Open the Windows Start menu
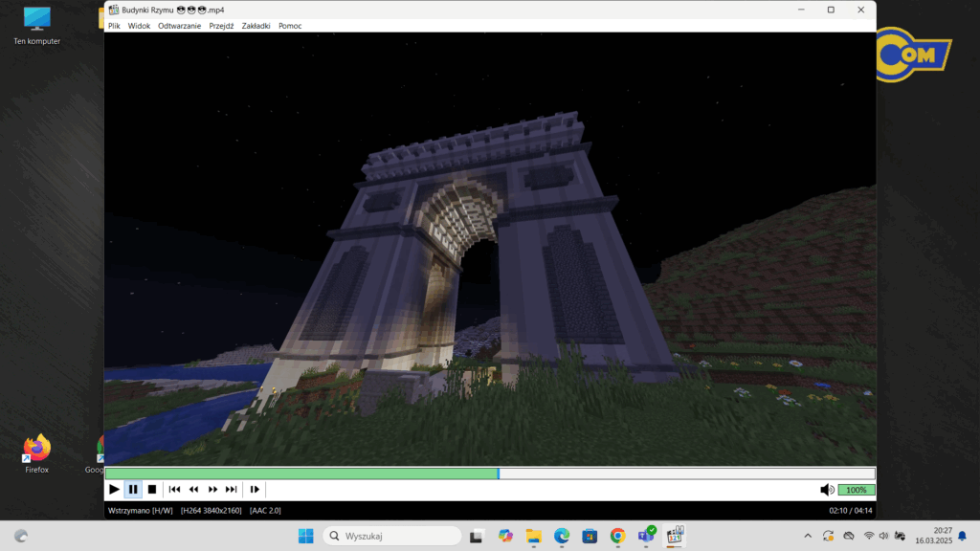 coord(305,536)
